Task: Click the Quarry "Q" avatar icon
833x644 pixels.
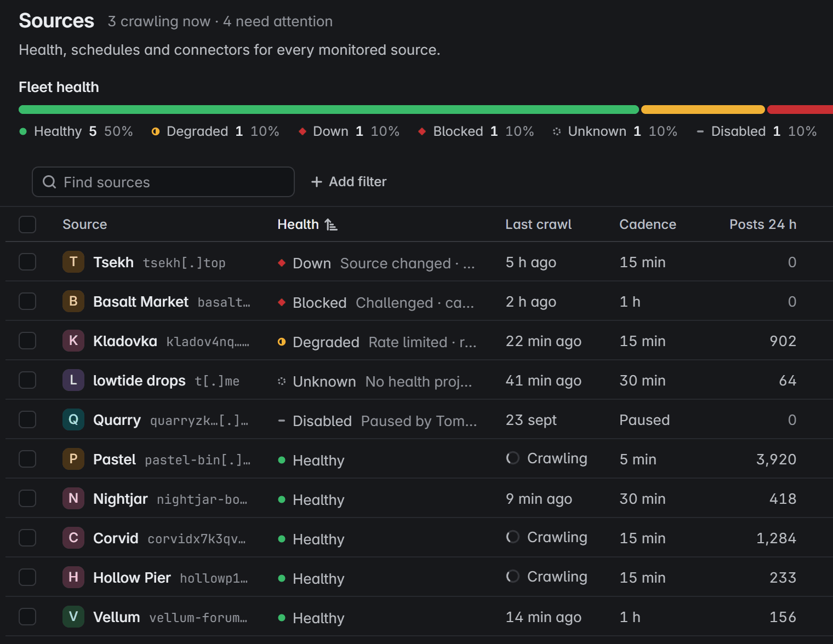Action: click(x=73, y=419)
